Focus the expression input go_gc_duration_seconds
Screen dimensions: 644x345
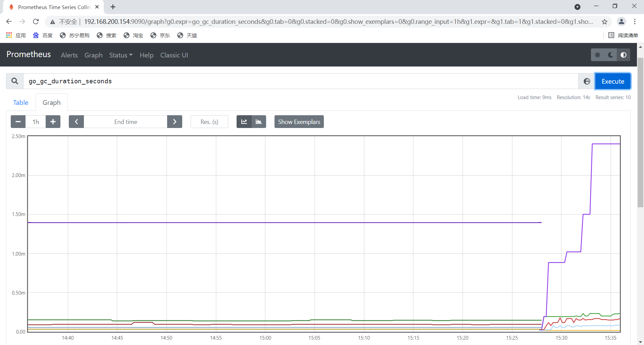301,81
